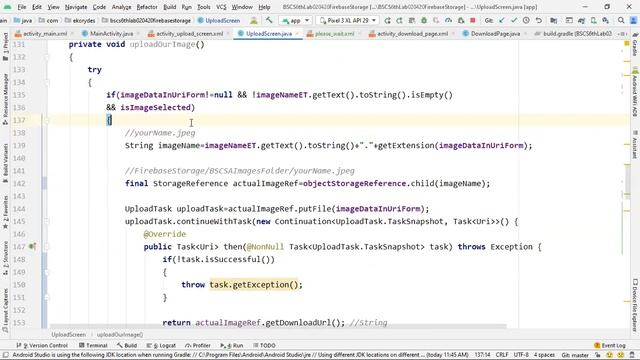Open the CRLF line separator selector
Image resolution: width=640 pixels, height=360 pixels.
[502, 355]
